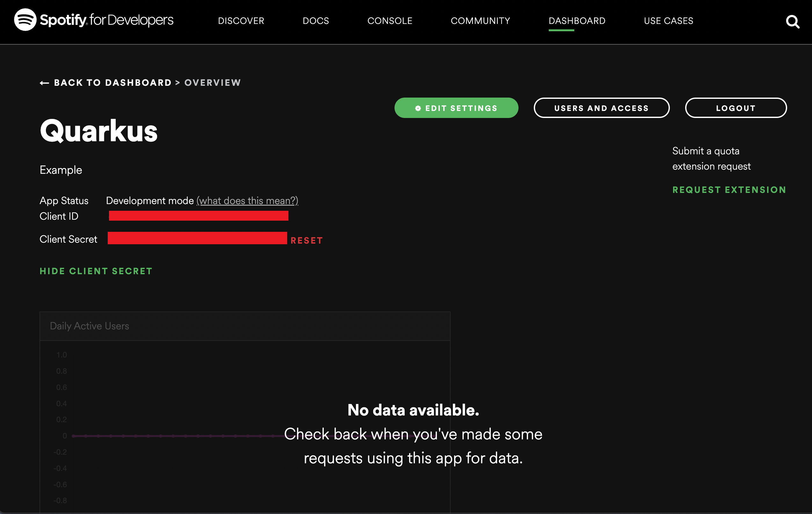Navigate to the Dashboard section
Screen dimensions: 812x514
pos(577,21)
